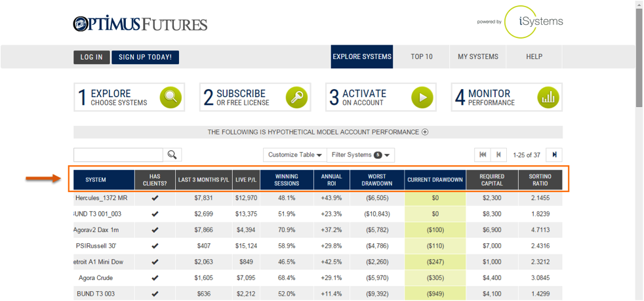Open the Hercules_1372 MR system
This screenshot has width=644, height=301.
102,198
